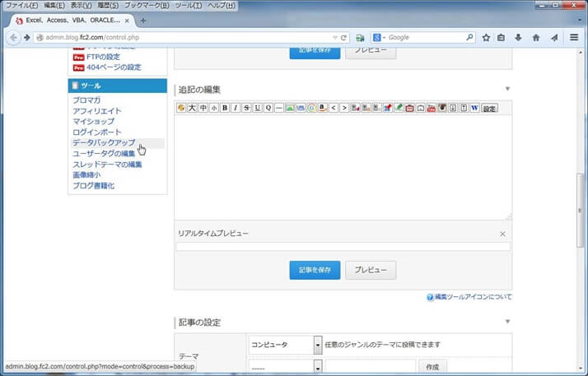Click the red pushpin icon in toolbar
The width and height of the screenshot is (588, 376).
click(388, 108)
